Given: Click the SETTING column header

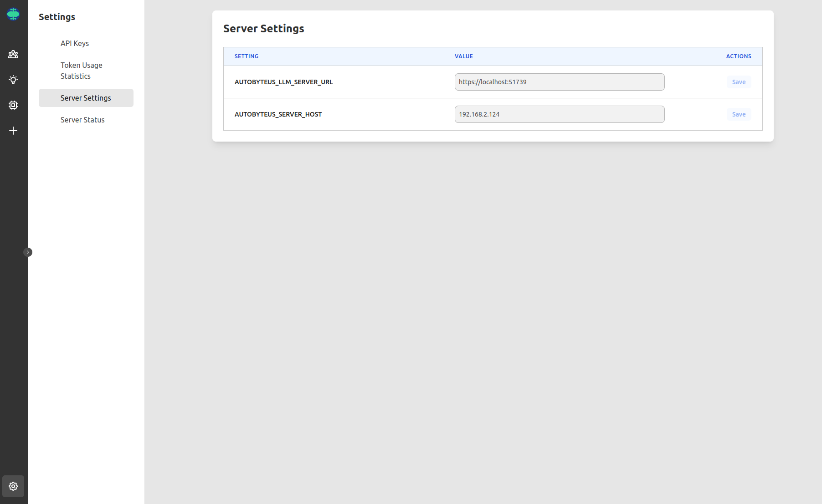Looking at the screenshot, I should (x=246, y=56).
